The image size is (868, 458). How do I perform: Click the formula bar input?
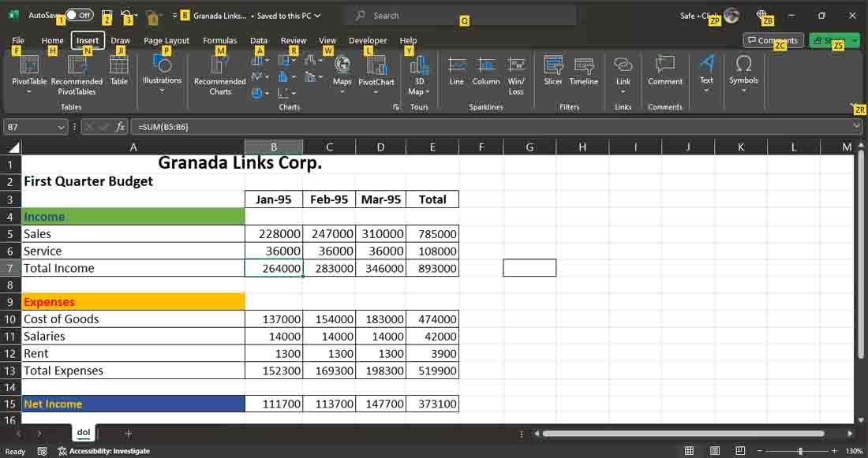[x=492, y=127]
